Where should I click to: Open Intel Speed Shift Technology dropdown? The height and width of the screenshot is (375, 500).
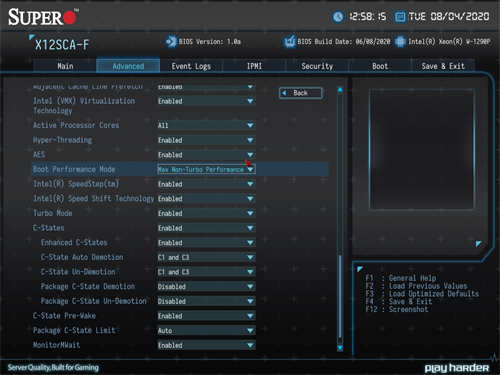coord(206,199)
